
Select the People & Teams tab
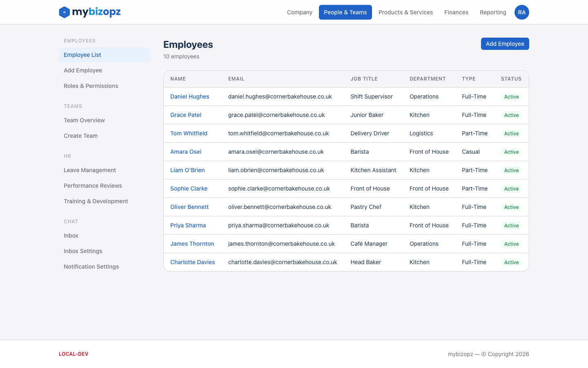click(x=345, y=12)
